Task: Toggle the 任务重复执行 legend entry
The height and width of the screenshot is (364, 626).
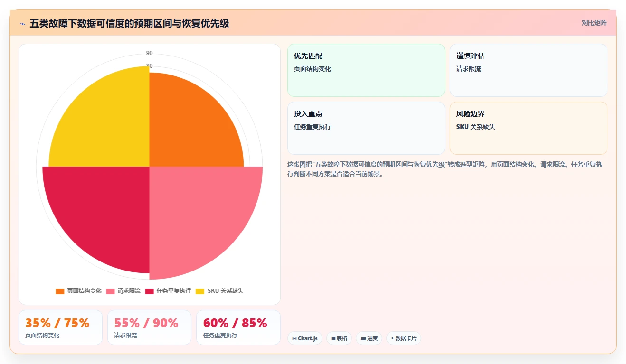Action: pyautogui.click(x=168, y=291)
